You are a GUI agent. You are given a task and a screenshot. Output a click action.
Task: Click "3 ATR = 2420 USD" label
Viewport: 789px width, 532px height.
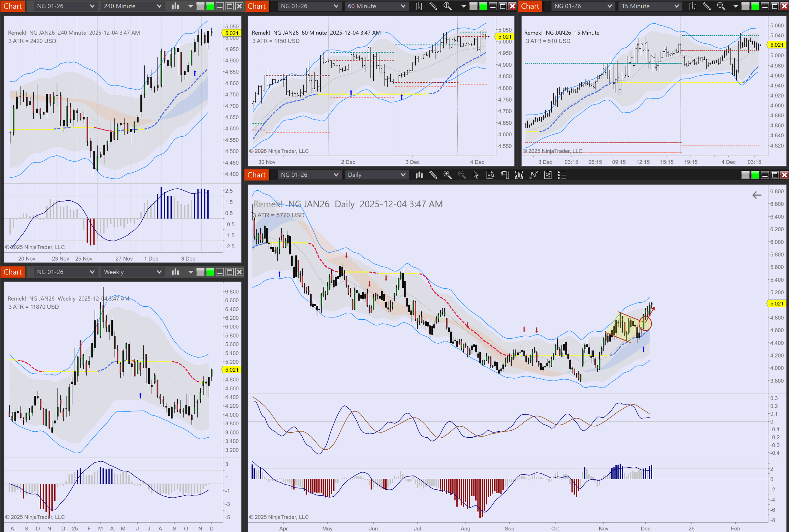32,41
